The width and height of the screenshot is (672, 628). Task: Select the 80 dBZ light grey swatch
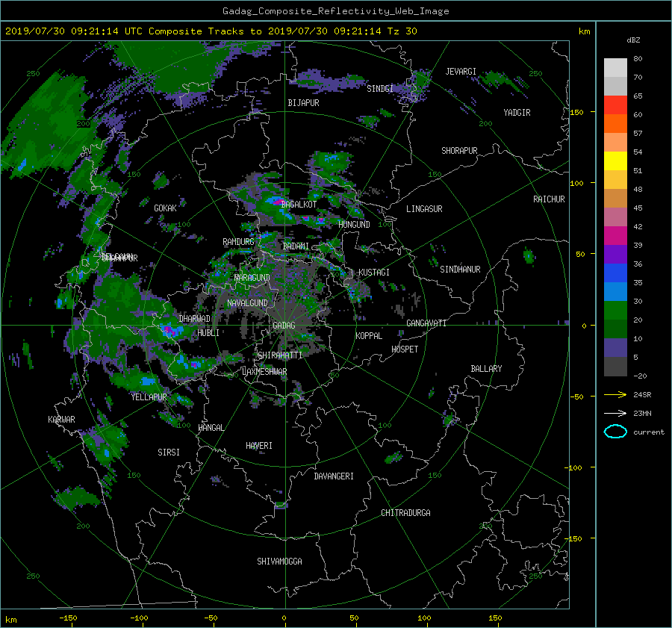(x=615, y=68)
